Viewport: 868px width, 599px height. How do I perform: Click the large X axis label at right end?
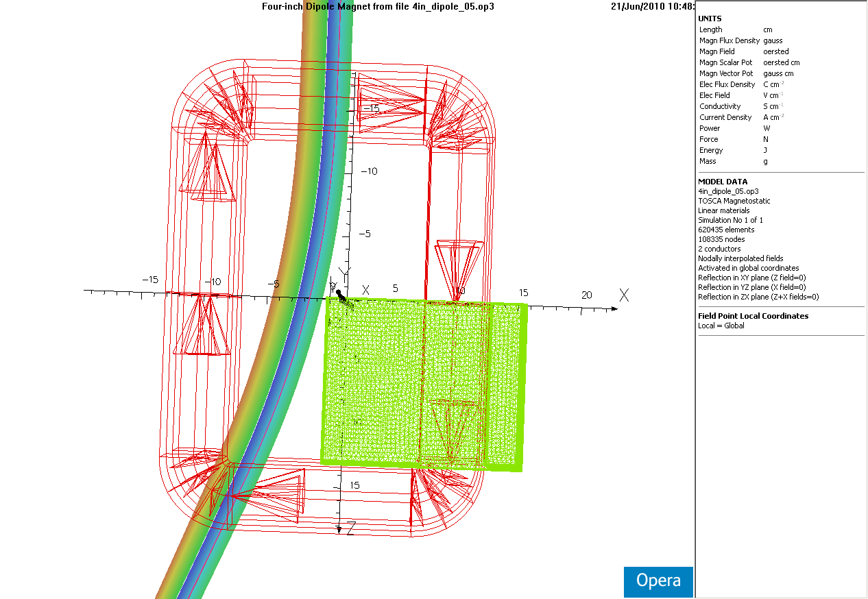tap(624, 295)
